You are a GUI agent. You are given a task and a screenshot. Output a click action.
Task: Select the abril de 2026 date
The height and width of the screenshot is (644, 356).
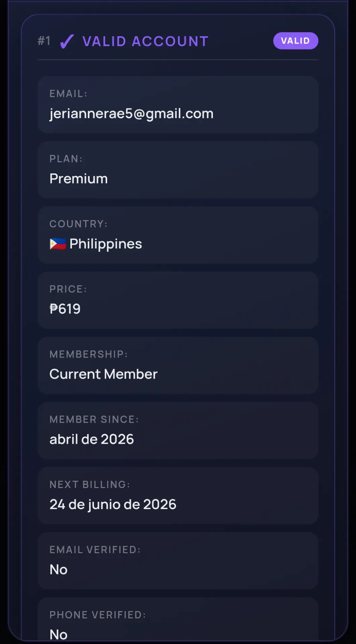92,439
